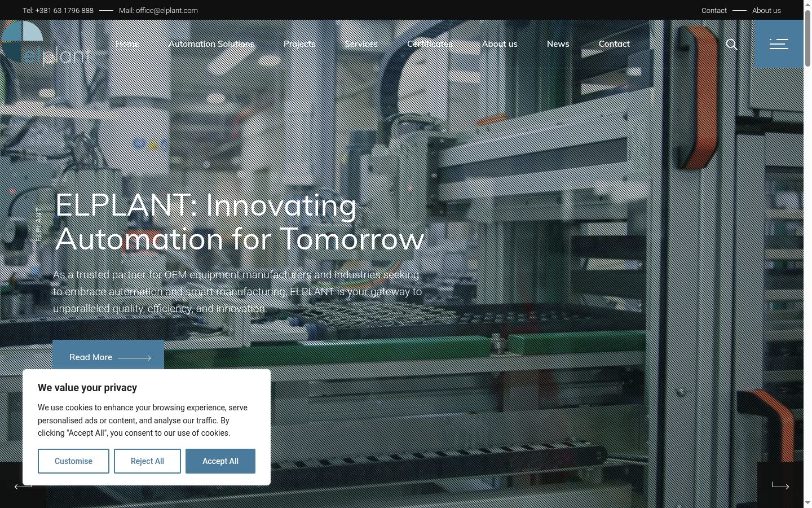
Task: Open the News menu item
Action: tap(558, 44)
